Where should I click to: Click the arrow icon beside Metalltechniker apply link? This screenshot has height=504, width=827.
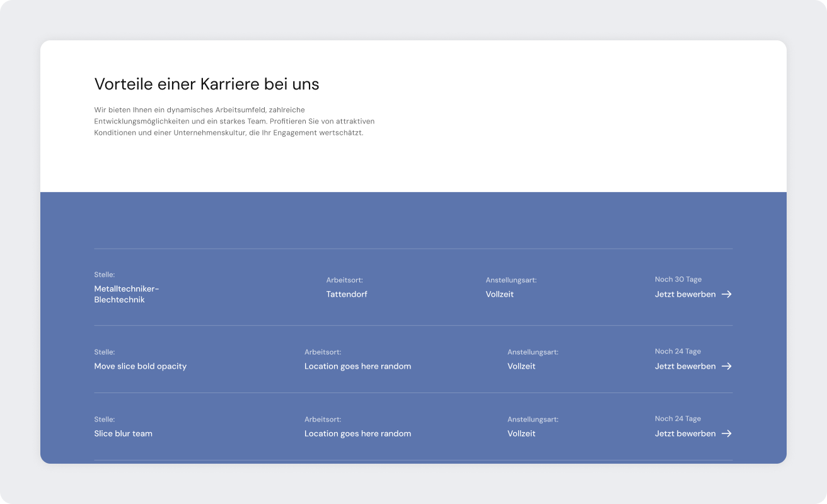pyautogui.click(x=727, y=294)
